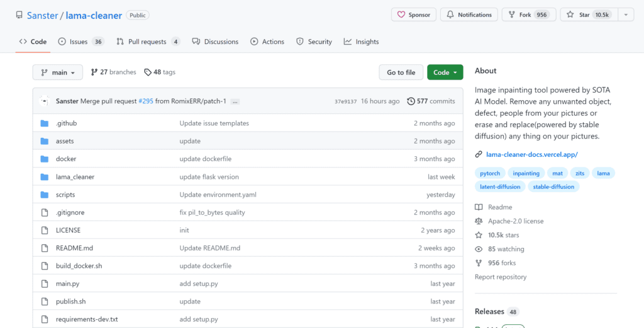Image resolution: width=644 pixels, height=328 pixels.
Task: Open the green Code dropdown button
Action: [445, 72]
